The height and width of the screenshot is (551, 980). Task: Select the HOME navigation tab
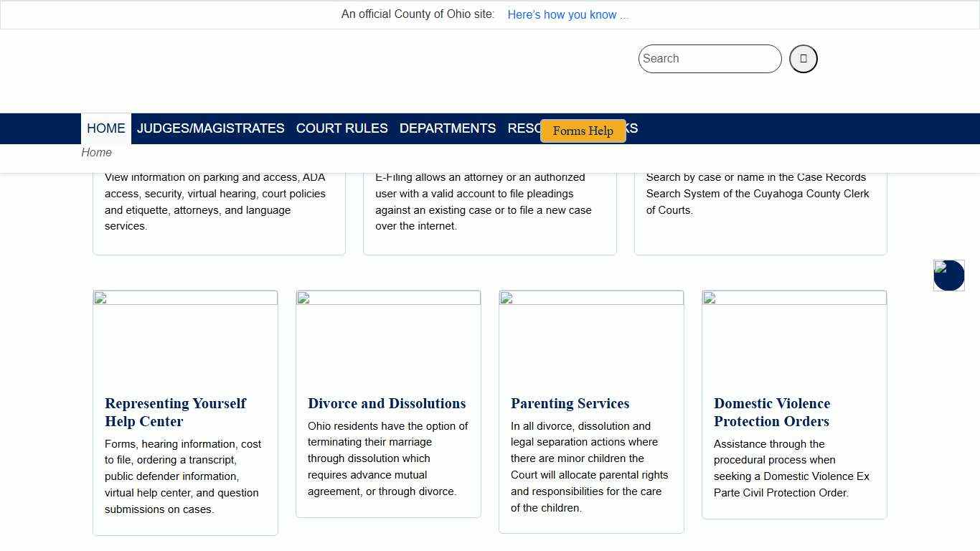coord(106,128)
